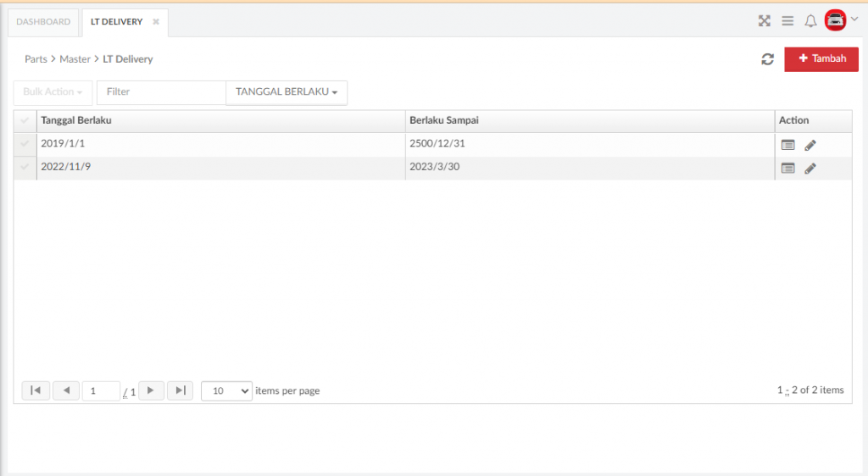Refresh the LT Delivery list

click(767, 59)
